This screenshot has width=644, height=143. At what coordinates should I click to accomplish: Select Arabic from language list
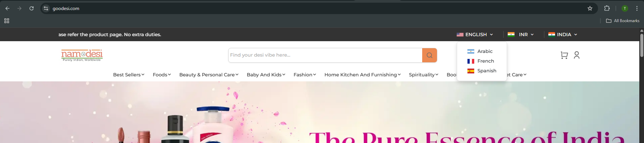coord(485,51)
